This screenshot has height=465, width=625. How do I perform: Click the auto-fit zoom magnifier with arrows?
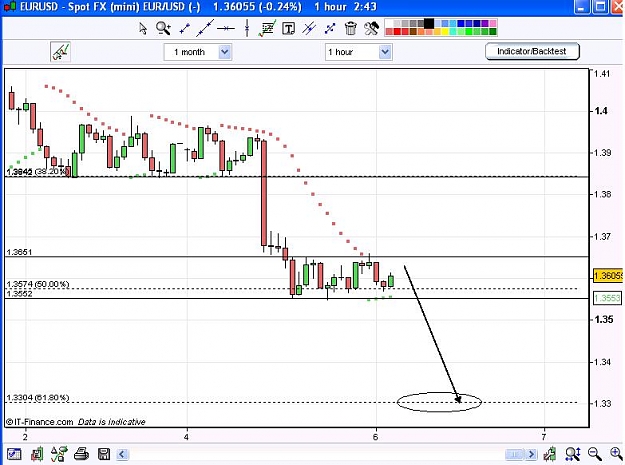click(573, 453)
